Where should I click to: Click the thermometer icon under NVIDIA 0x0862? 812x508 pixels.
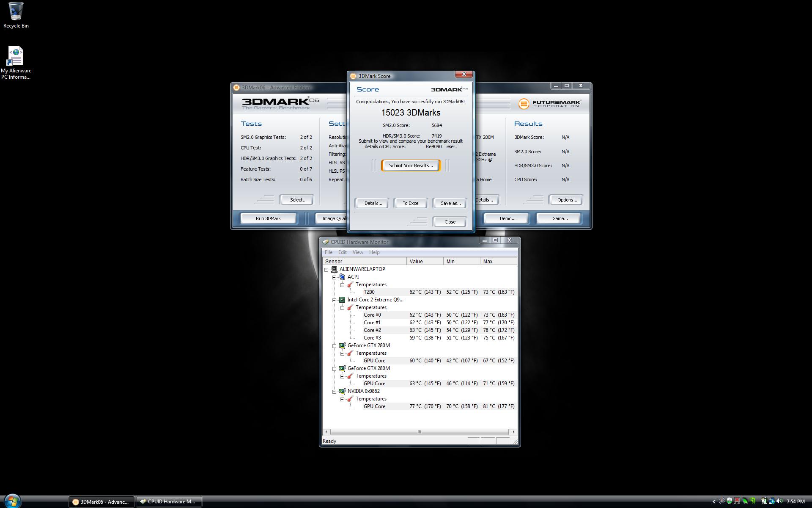(x=350, y=399)
